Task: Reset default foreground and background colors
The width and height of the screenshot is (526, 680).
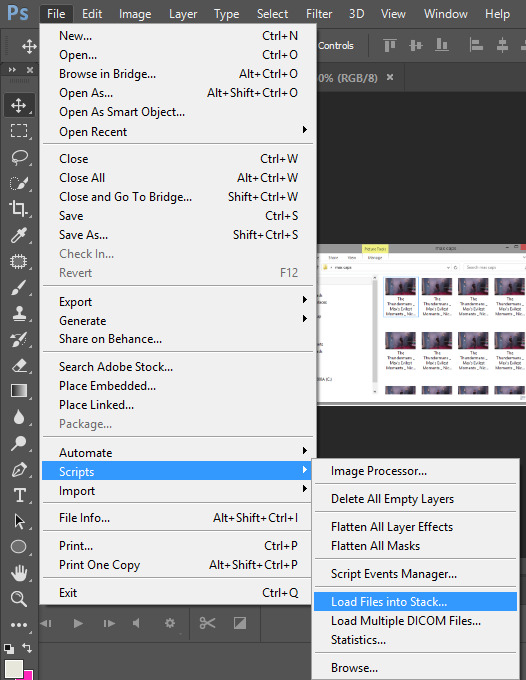Action: point(9,649)
